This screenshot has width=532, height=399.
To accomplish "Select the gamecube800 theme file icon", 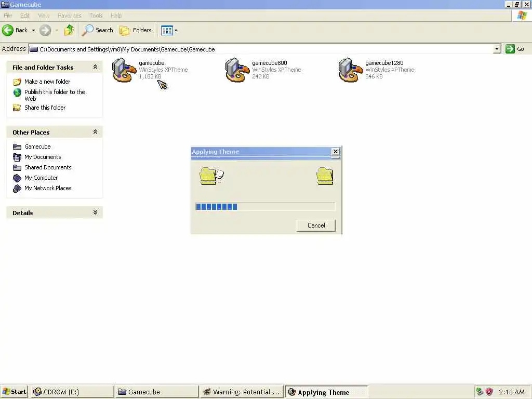I will pyautogui.click(x=237, y=70).
